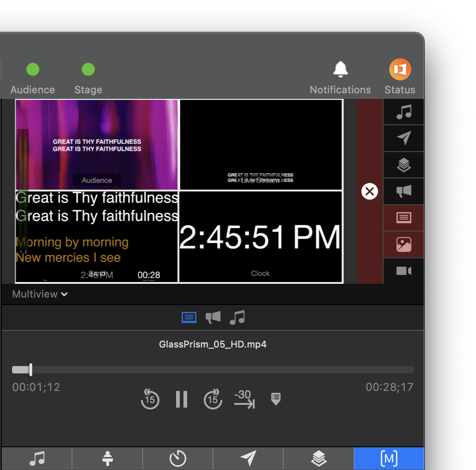Clear the audio layer using music note icon
The width and height of the screenshot is (476, 470).
[403, 112]
